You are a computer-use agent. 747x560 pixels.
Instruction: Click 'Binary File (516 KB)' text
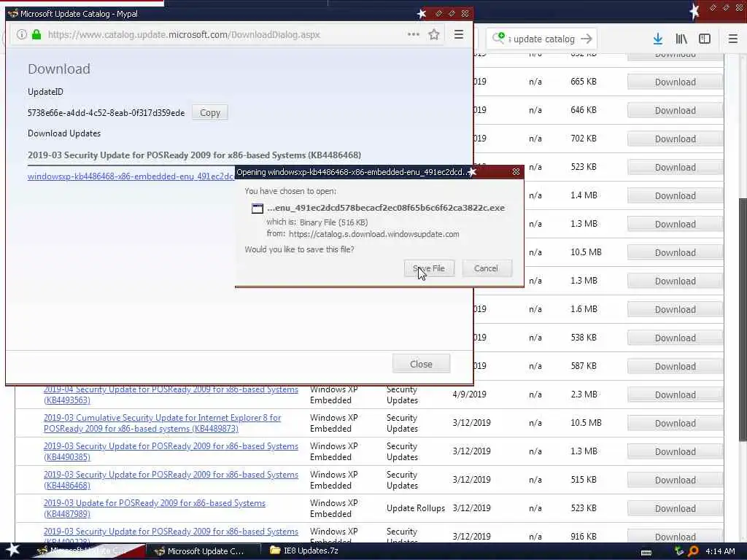click(x=333, y=222)
